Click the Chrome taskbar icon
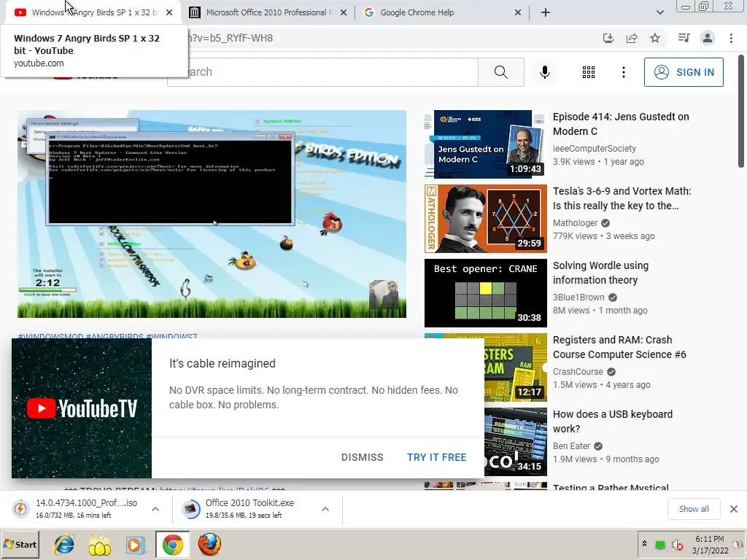747x560 pixels. 172,545
